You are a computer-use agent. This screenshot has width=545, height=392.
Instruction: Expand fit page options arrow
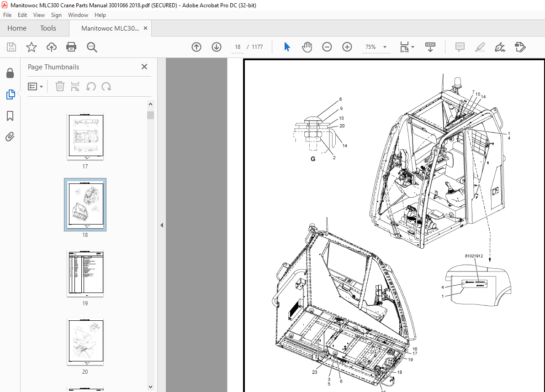click(413, 47)
